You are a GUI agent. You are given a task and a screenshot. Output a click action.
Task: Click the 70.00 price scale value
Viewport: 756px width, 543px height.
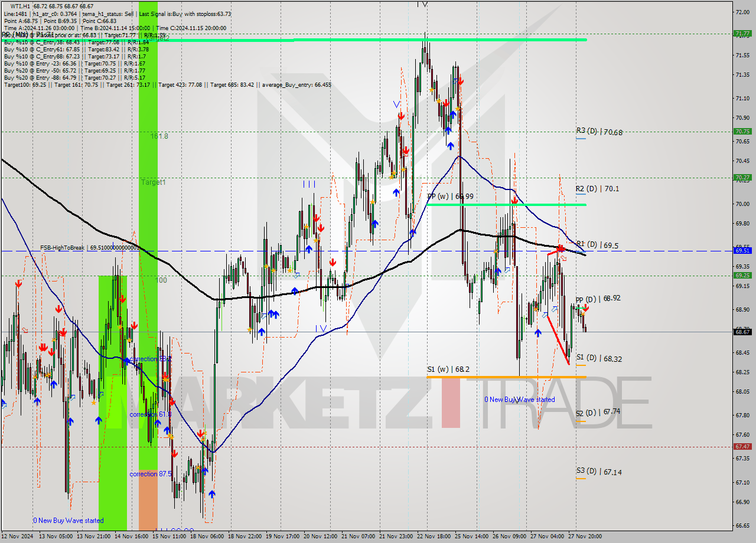742,204
